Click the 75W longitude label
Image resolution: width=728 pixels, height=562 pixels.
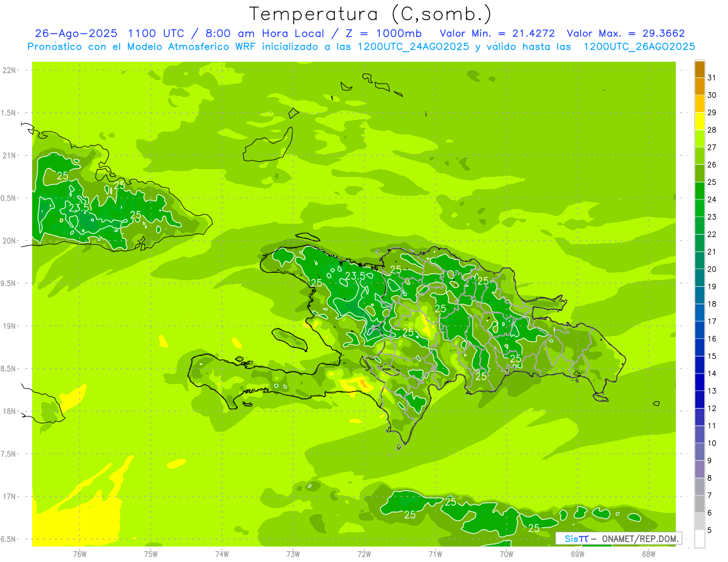(x=151, y=554)
